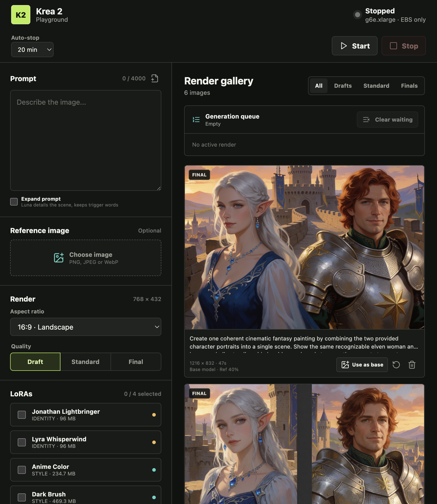Image resolution: width=437 pixels, height=504 pixels.
Task: Click the '0 / 4 selected' LoRA count
Action: pos(143,394)
